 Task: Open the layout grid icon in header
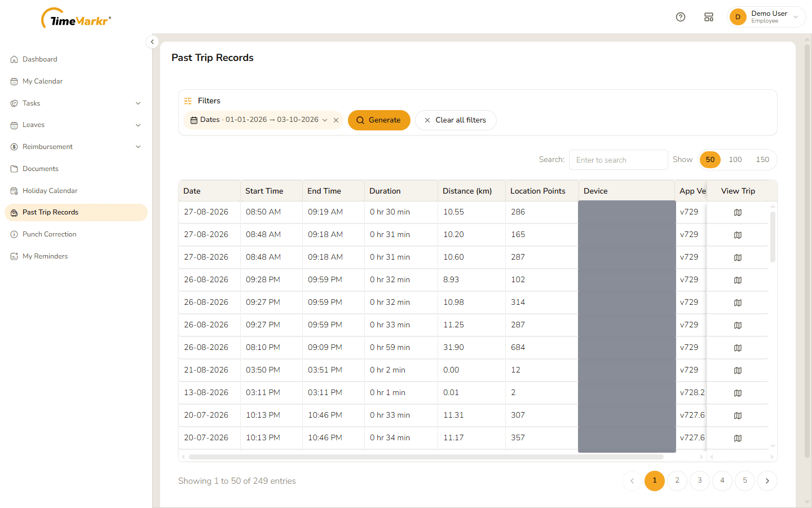click(x=709, y=17)
